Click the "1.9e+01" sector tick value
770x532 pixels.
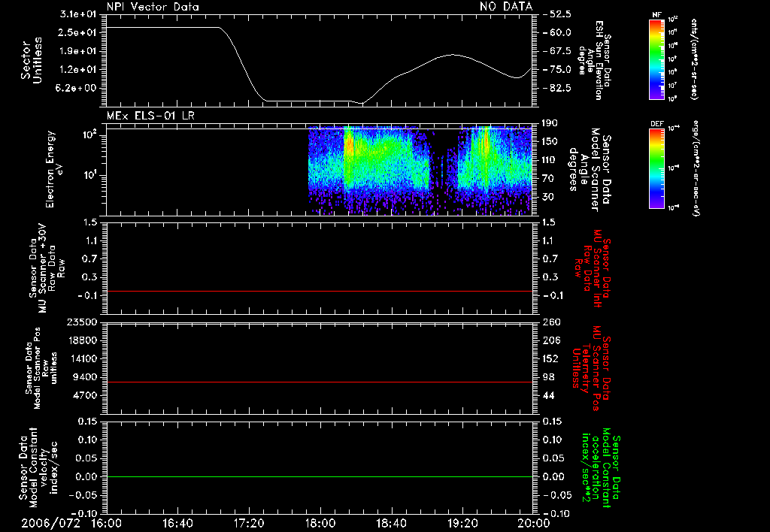(x=78, y=51)
